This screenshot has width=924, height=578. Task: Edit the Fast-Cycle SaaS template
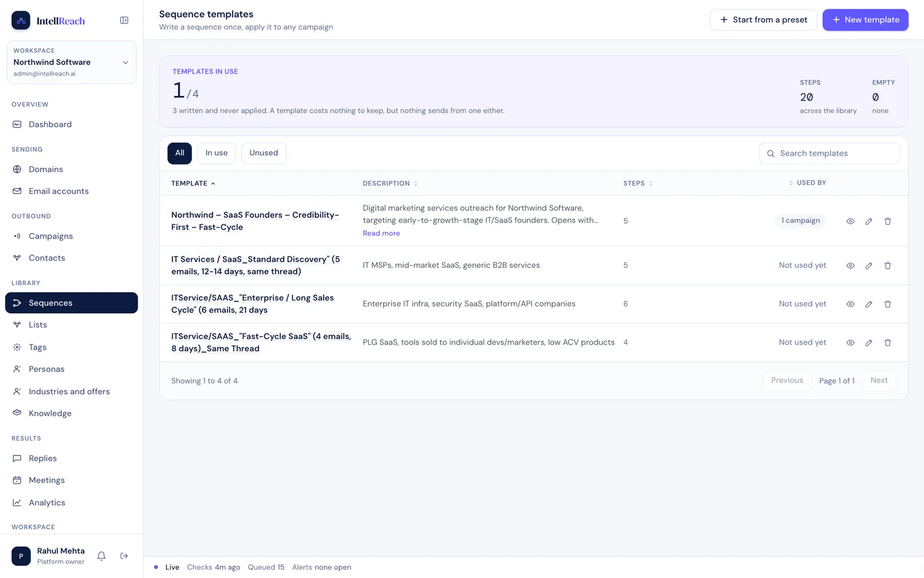coord(869,343)
